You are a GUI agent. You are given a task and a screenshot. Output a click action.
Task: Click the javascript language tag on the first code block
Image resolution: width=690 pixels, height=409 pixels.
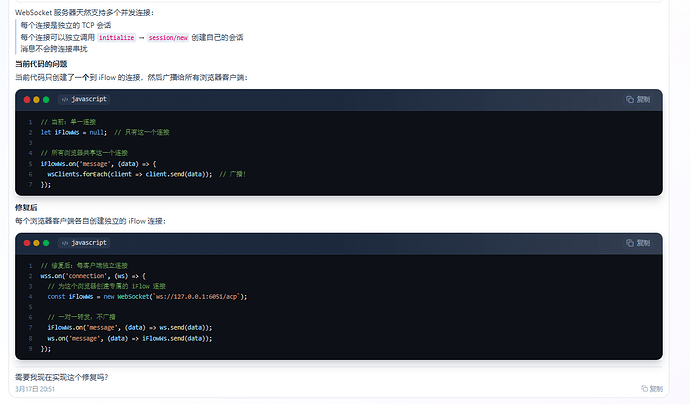pos(84,99)
